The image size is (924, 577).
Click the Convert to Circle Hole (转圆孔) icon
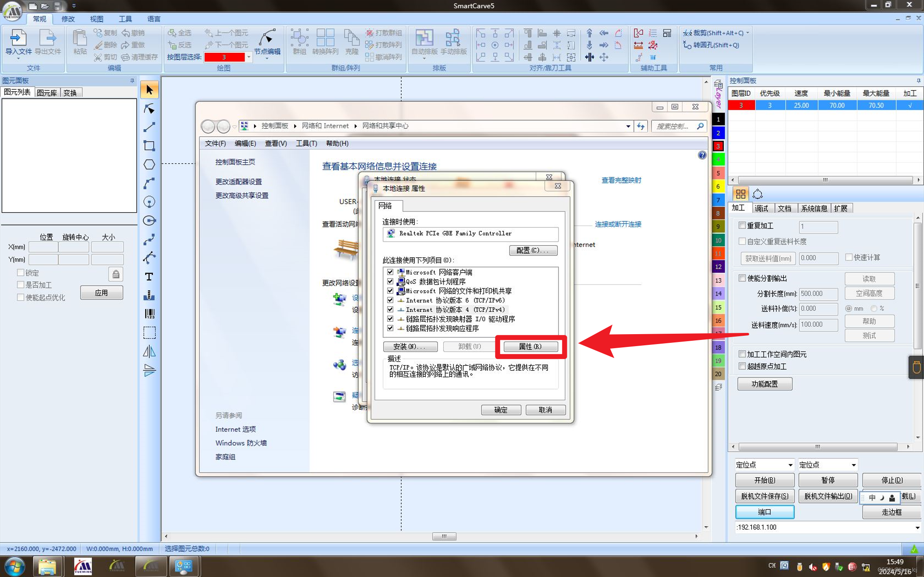click(687, 45)
